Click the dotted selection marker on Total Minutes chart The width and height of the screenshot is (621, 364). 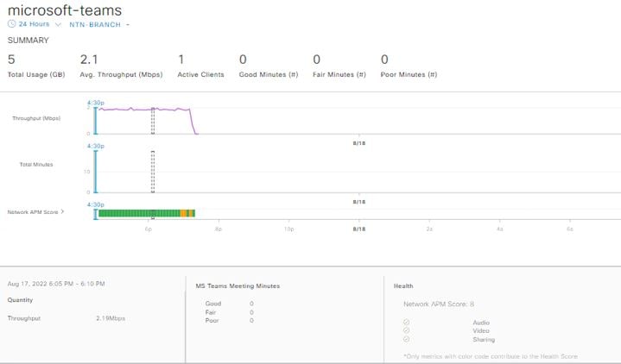(x=153, y=172)
